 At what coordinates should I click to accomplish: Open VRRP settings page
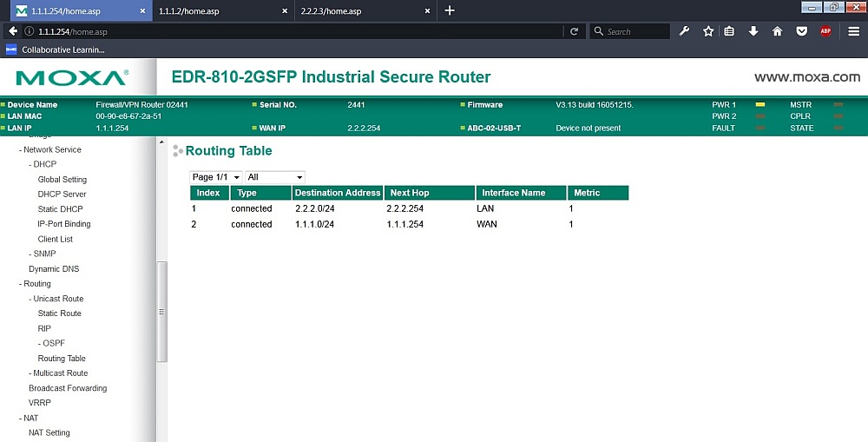tap(40, 403)
